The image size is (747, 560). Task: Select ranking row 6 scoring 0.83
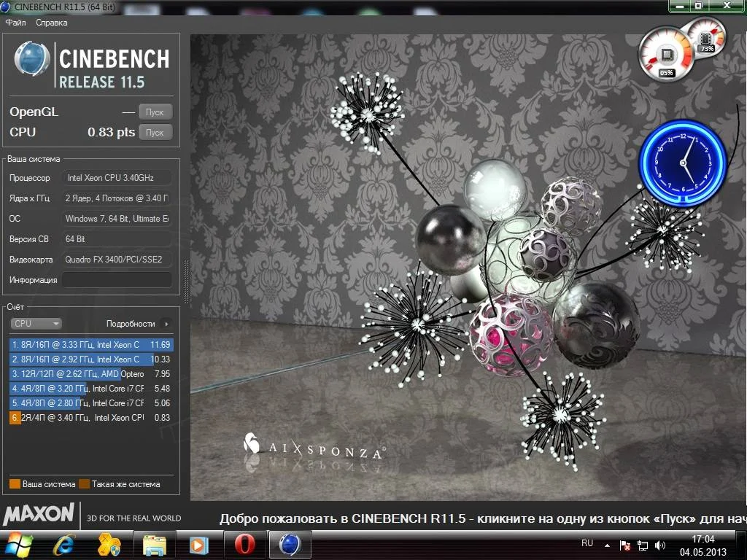tap(91, 418)
